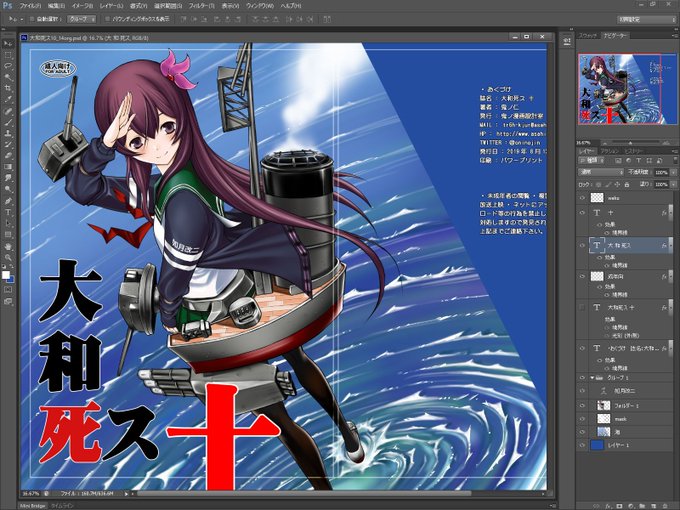
Task: Hide the レイヤー 1 blue layer
Action: click(582, 445)
